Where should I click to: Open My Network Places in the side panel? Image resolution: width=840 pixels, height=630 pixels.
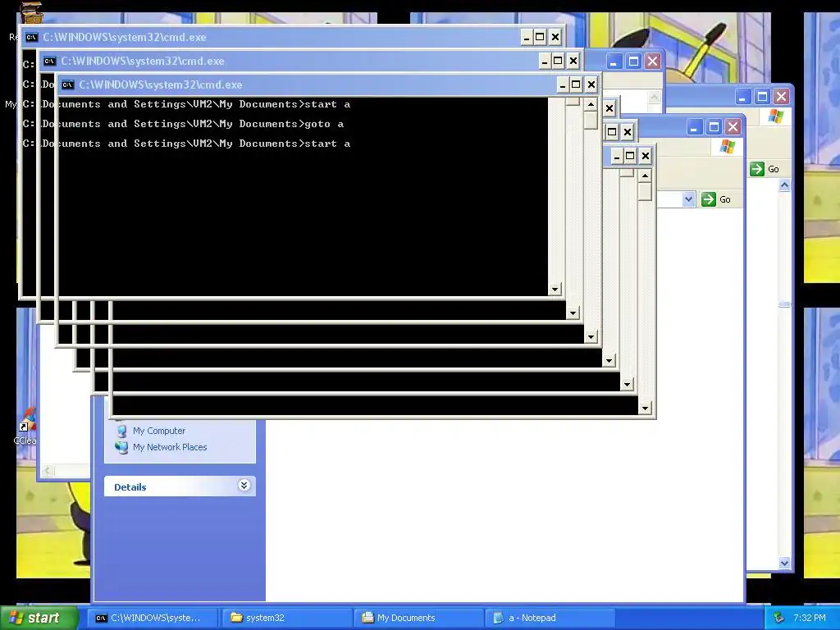coord(170,447)
